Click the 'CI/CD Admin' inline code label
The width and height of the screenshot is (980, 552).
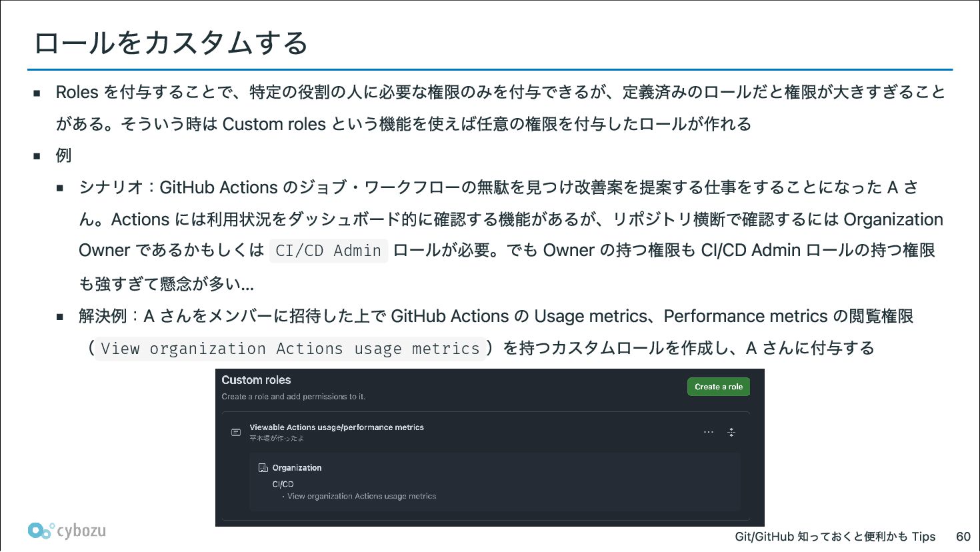[x=329, y=251]
